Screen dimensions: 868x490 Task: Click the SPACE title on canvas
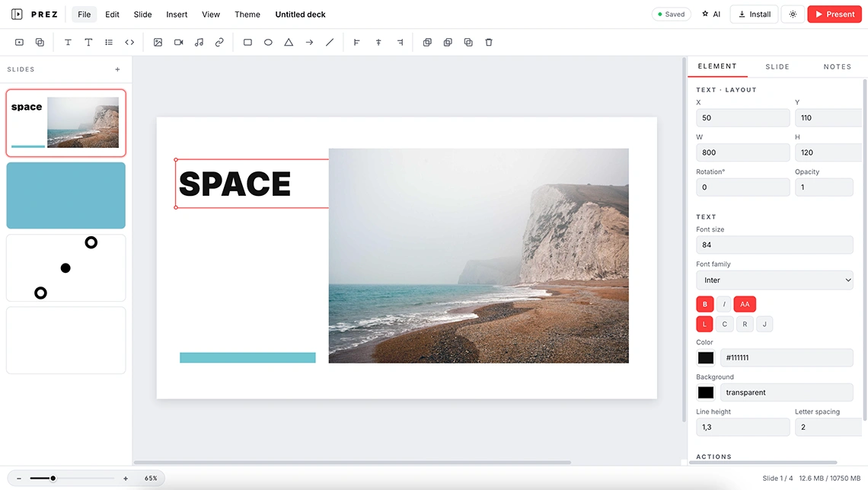click(235, 184)
